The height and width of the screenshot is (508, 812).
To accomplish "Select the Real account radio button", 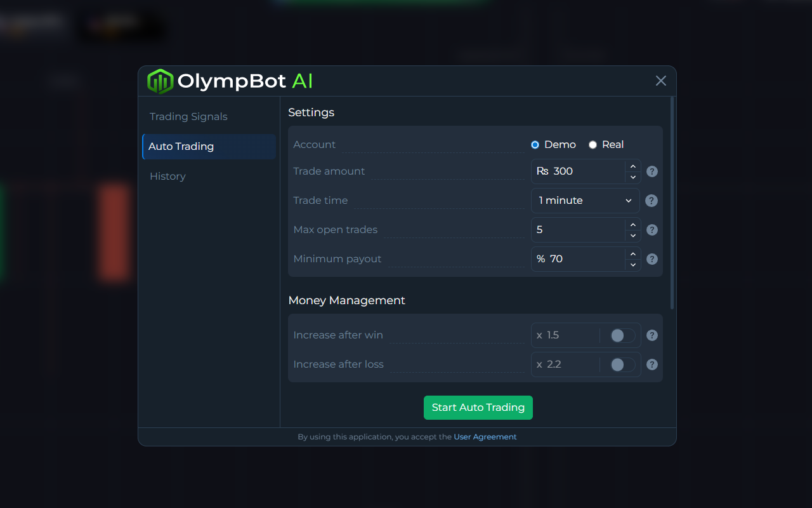I will (x=593, y=145).
